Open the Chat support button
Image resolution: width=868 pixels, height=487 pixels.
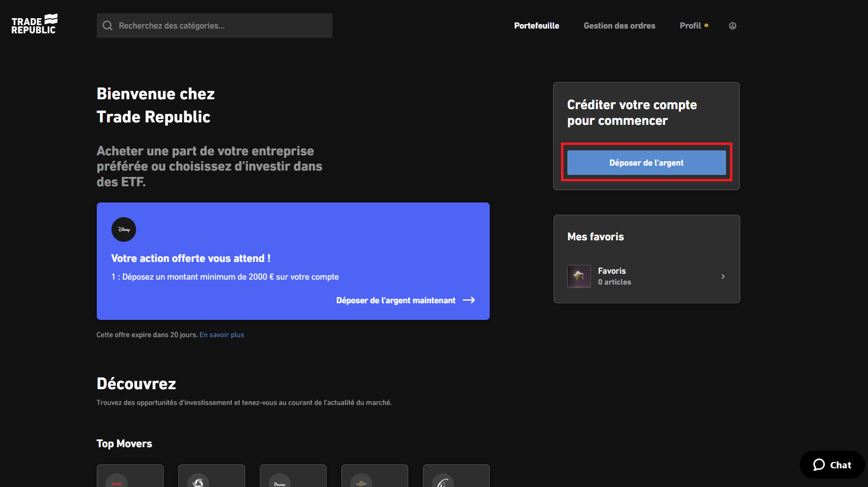point(832,465)
